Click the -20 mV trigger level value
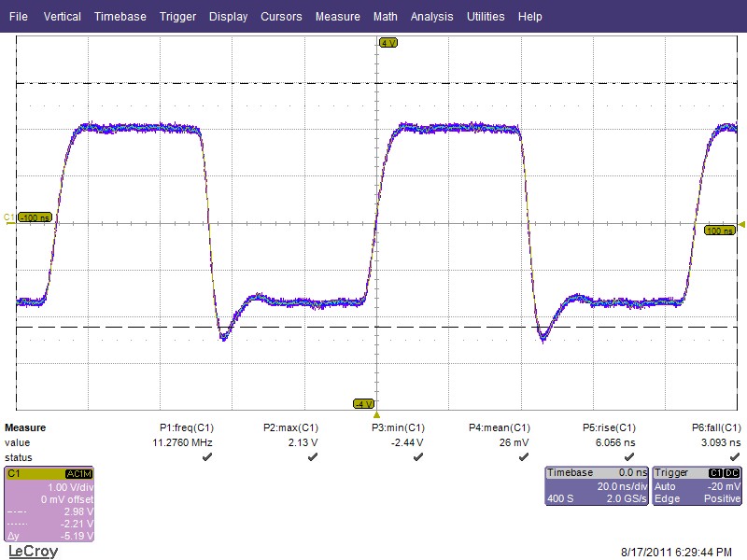This screenshot has width=747, height=560. [x=724, y=486]
